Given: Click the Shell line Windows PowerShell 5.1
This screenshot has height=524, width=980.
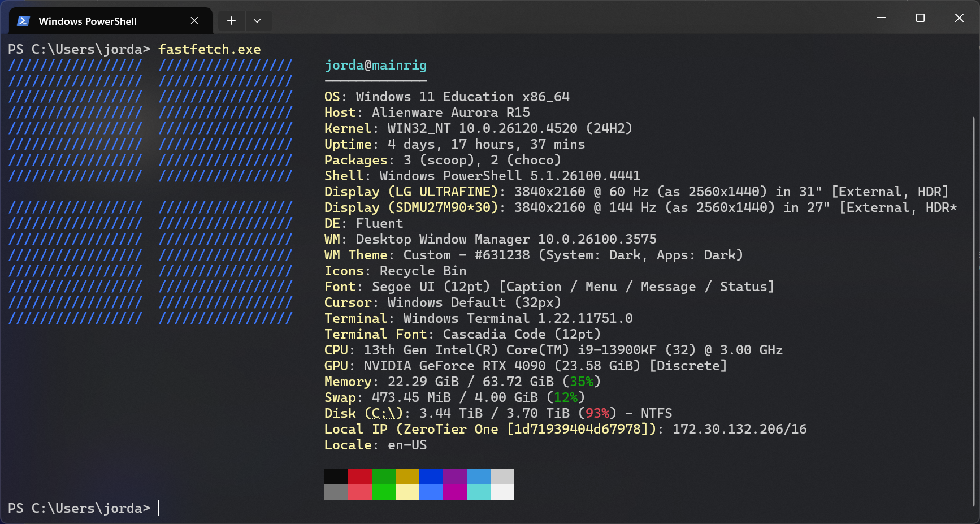Looking at the screenshot, I should pos(483,176).
